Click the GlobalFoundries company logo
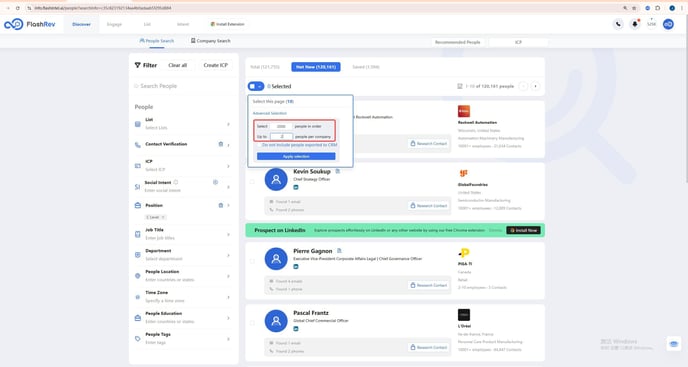Image resolution: width=688 pixels, height=367 pixels. tap(464, 173)
